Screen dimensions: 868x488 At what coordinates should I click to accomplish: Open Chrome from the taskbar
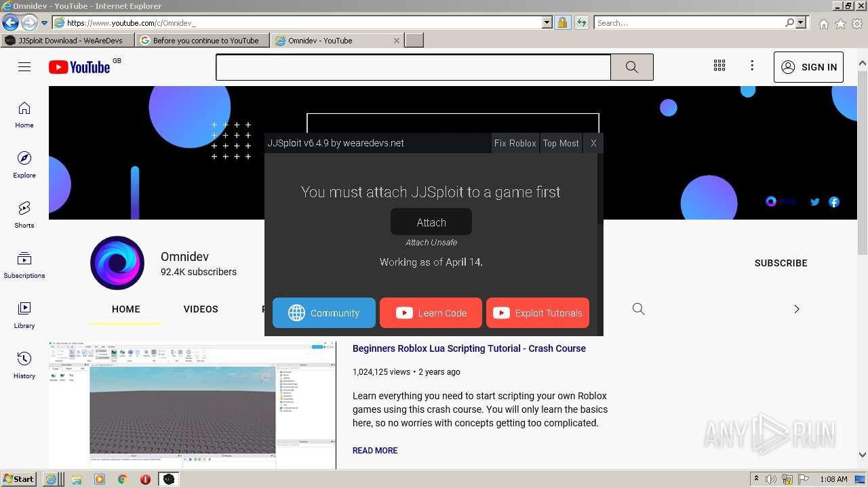pyautogui.click(x=123, y=479)
